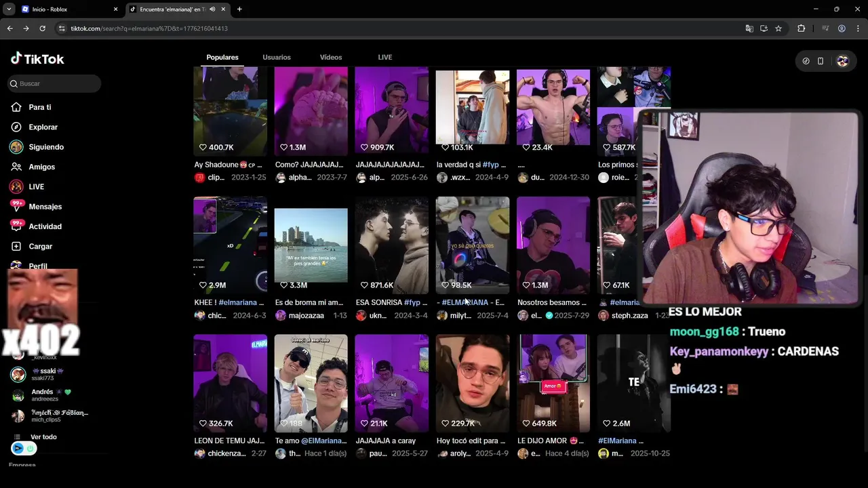Open the black-and-white video with 2.6M likes
The image size is (868, 488).
coord(633,383)
